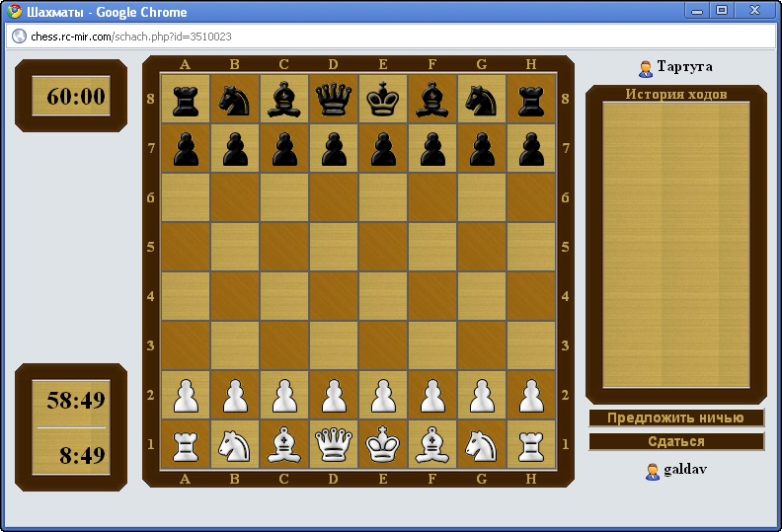782x532 pixels.
Task: Click the empty A6 square
Action: tap(186, 197)
